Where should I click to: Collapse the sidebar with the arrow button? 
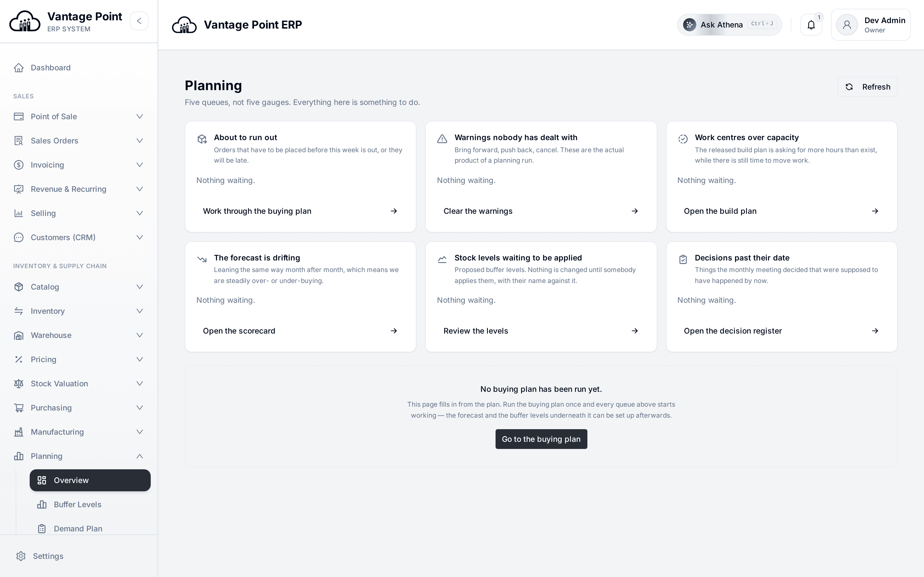[139, 21]
